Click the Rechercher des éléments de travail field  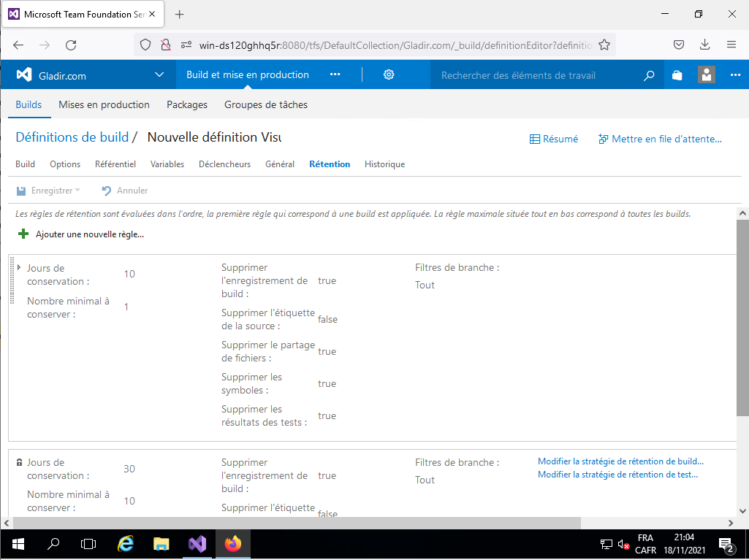(537, 75)
